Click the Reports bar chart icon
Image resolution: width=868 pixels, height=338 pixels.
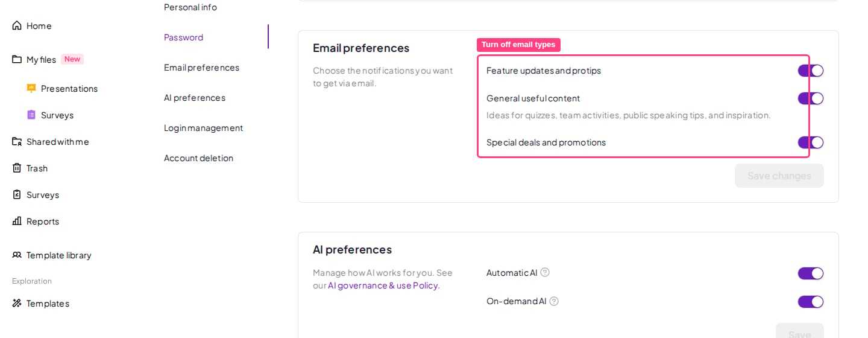click(x=17, y=221)
